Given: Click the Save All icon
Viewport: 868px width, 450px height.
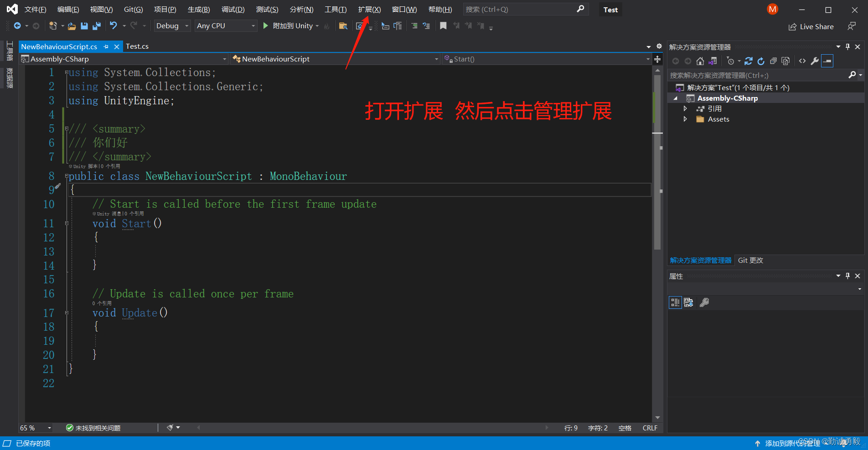Looking at the screenshot, I should click(96, 26).
